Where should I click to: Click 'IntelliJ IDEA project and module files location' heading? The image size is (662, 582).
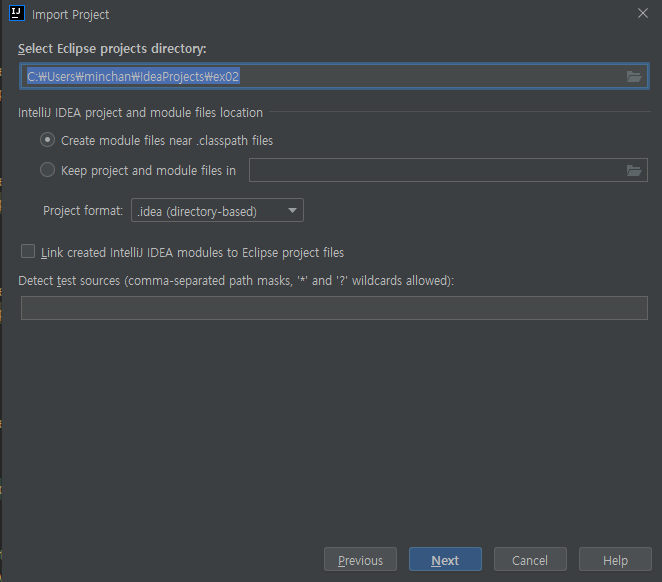coord(140,113)
